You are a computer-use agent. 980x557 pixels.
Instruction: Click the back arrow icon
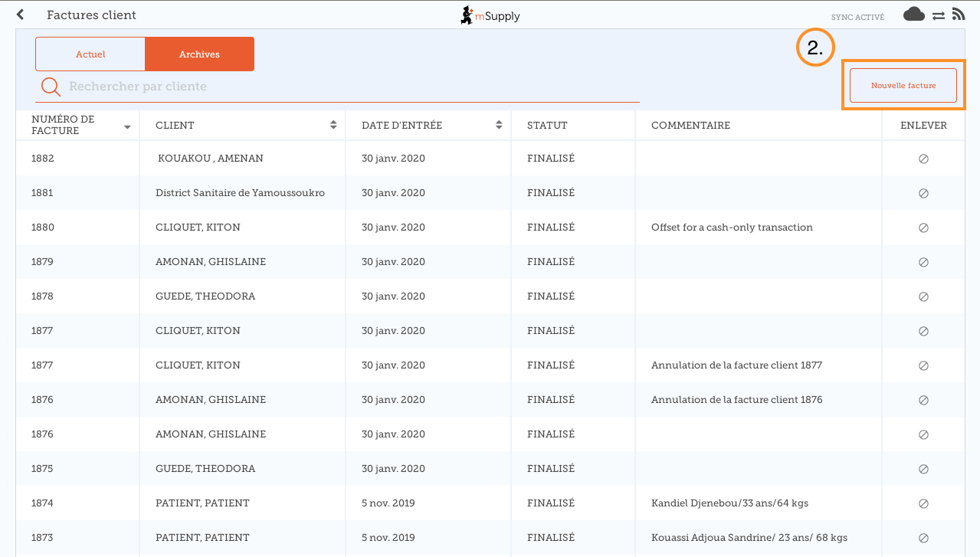tap(20, 15)
